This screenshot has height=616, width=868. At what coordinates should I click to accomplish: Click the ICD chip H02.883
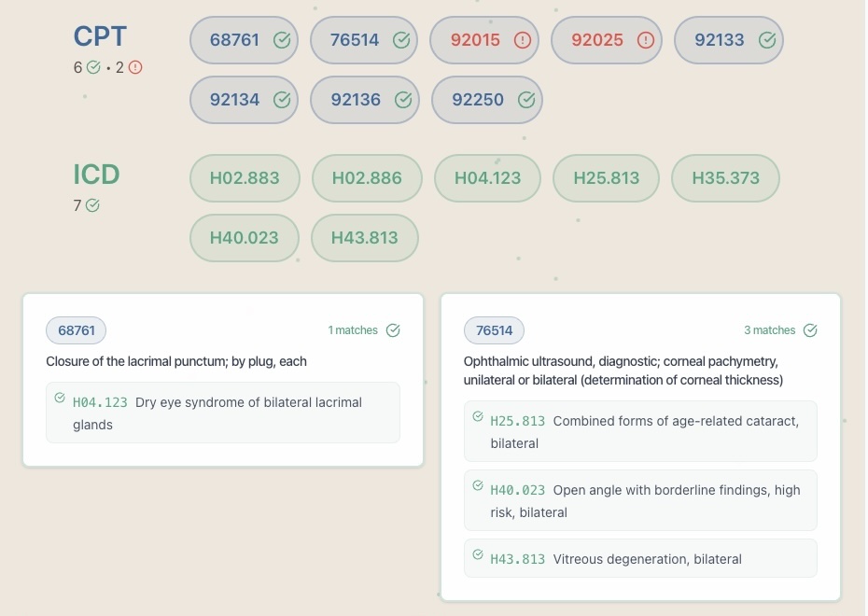[x=245, y=178]
